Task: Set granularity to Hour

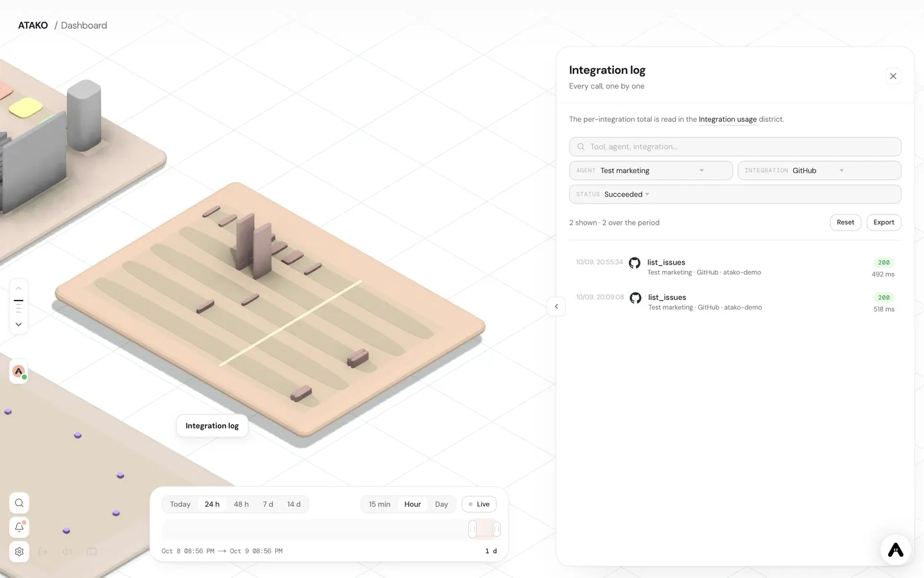Action: (x=413, y=504)
